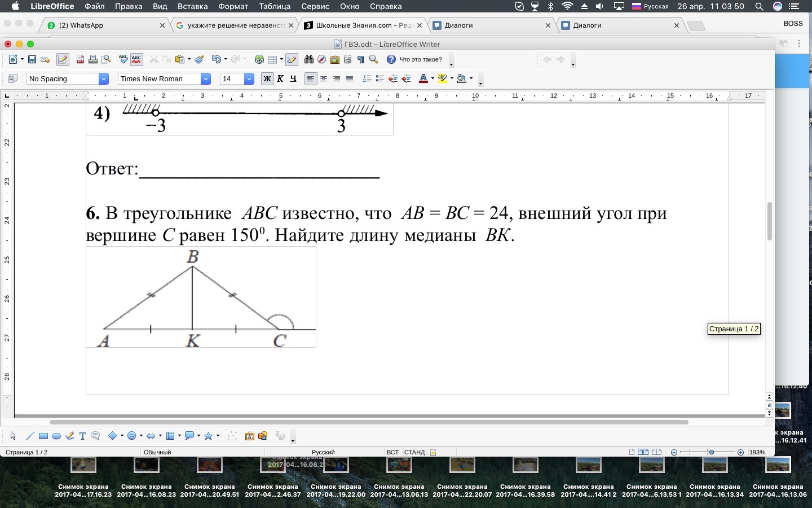Select the Line drawing tool
Screen dimensions: 812x508
point(30,436)
